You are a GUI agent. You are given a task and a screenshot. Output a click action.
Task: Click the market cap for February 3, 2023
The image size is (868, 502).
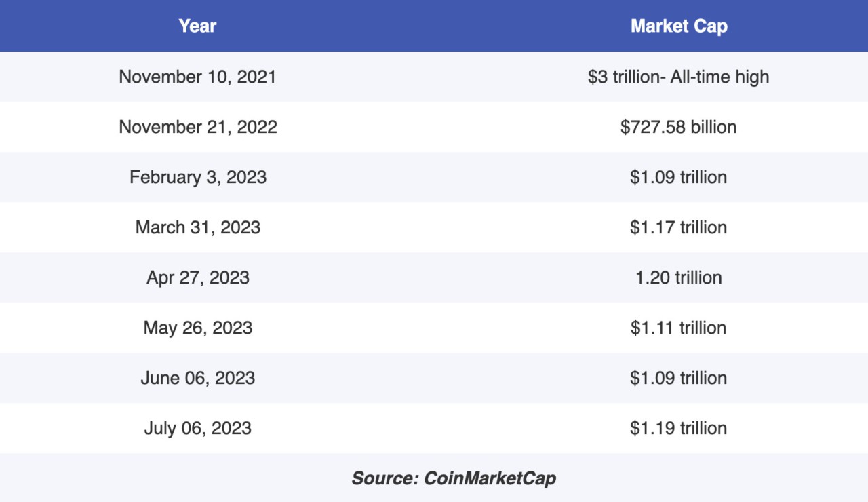tap(678, 177)
